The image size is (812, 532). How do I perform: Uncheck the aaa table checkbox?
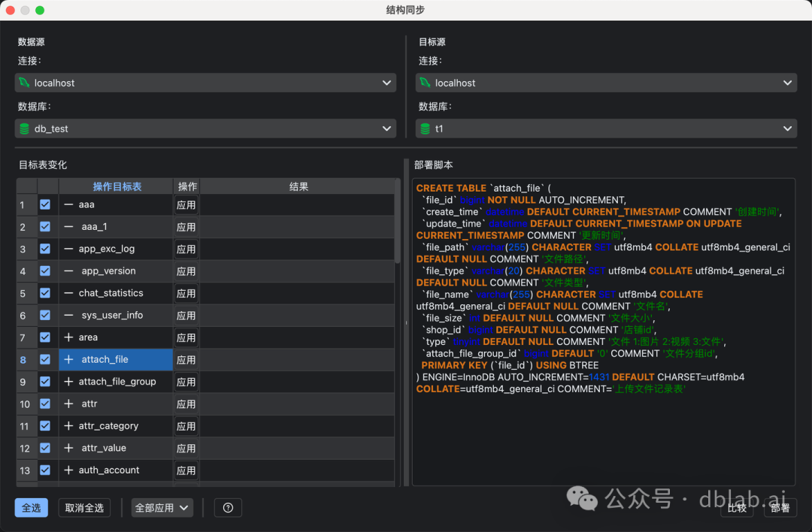45,204
